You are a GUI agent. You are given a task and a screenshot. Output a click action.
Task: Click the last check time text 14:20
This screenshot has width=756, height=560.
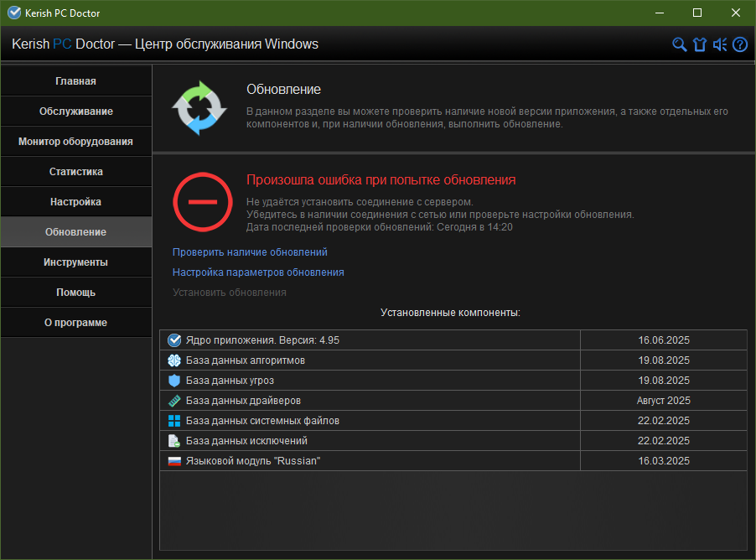click(x=500, y=227)
